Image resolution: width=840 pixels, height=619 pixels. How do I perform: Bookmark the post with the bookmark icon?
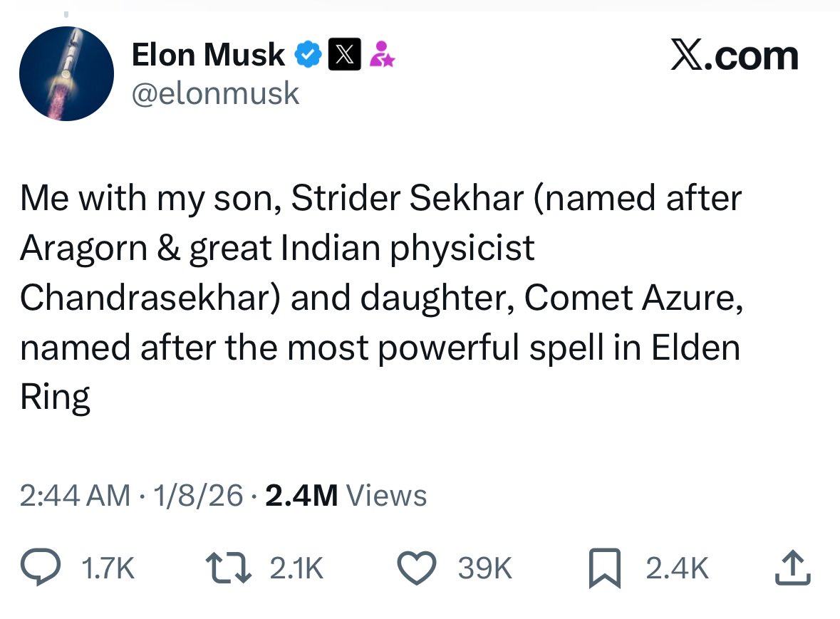coord(605,568)
